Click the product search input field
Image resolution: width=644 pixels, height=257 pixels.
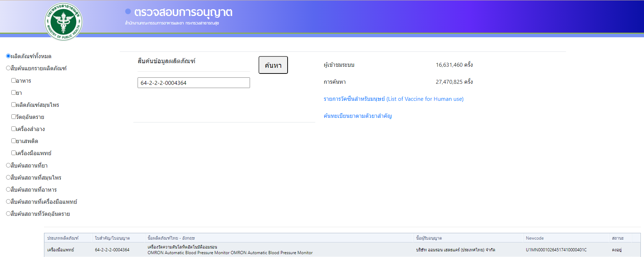(193, 83)
